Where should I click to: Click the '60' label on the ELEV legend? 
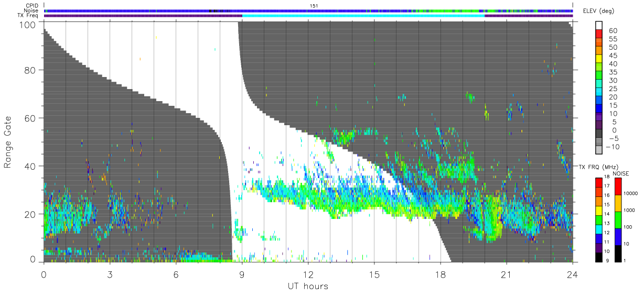pyautogui.click(x=614, y=31)
